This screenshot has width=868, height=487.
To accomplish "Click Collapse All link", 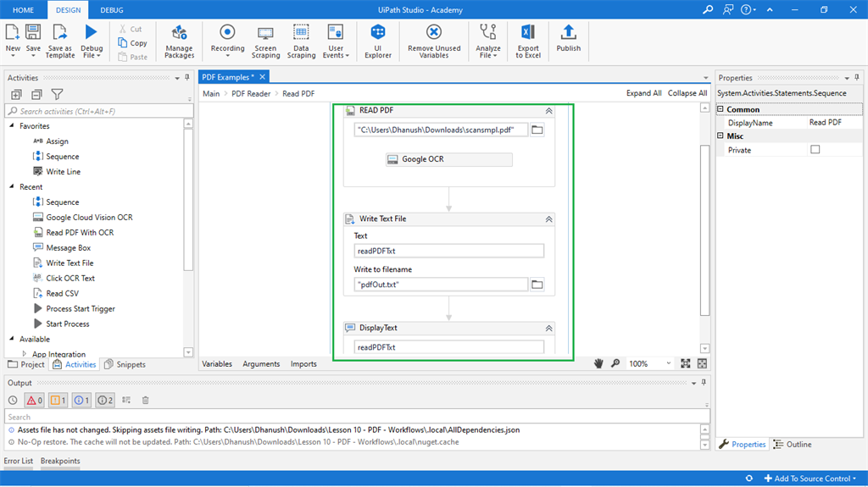I will (x=687, y=93).
